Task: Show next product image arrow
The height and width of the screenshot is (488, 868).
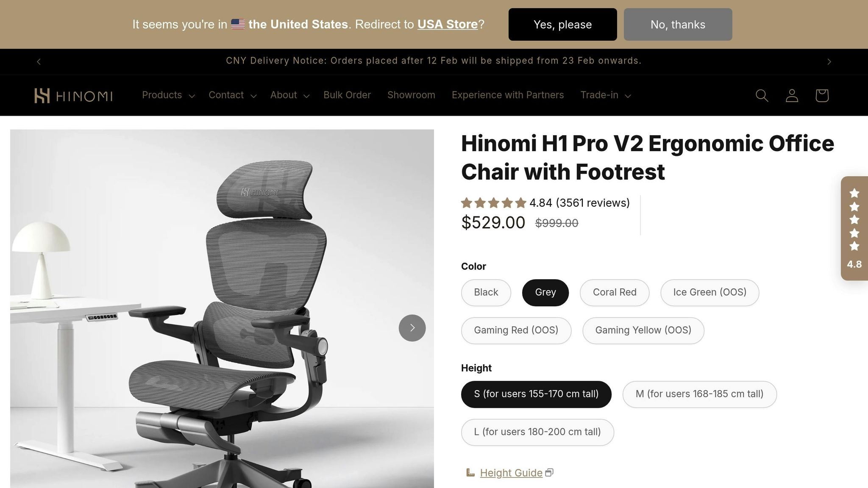Action: pos(412,328)
